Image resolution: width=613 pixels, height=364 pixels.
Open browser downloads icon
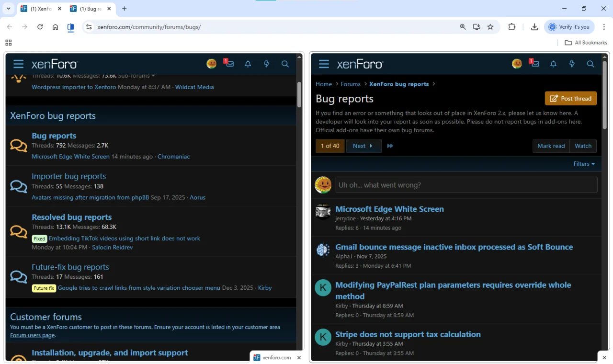[x=534, y=27]
